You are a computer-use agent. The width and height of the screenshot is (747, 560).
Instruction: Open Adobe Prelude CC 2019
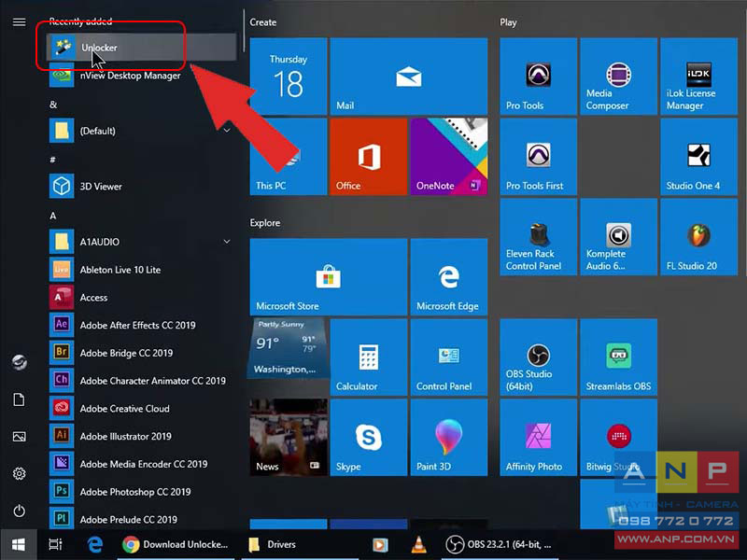click(142, 519)
